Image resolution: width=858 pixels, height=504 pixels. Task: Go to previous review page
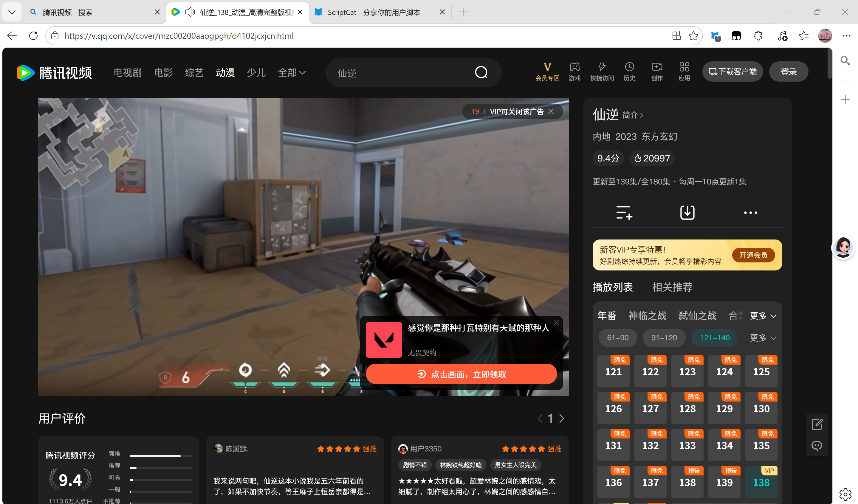[540, 418]
